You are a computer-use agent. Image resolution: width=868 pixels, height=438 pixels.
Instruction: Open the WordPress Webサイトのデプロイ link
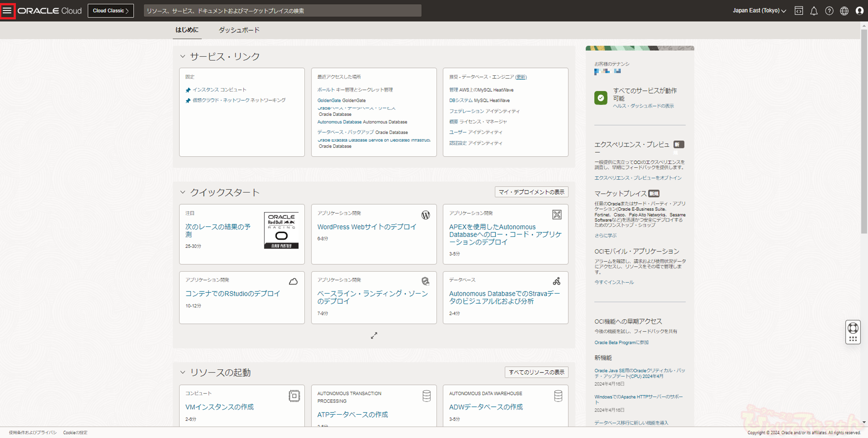click(x=366, y=227)
